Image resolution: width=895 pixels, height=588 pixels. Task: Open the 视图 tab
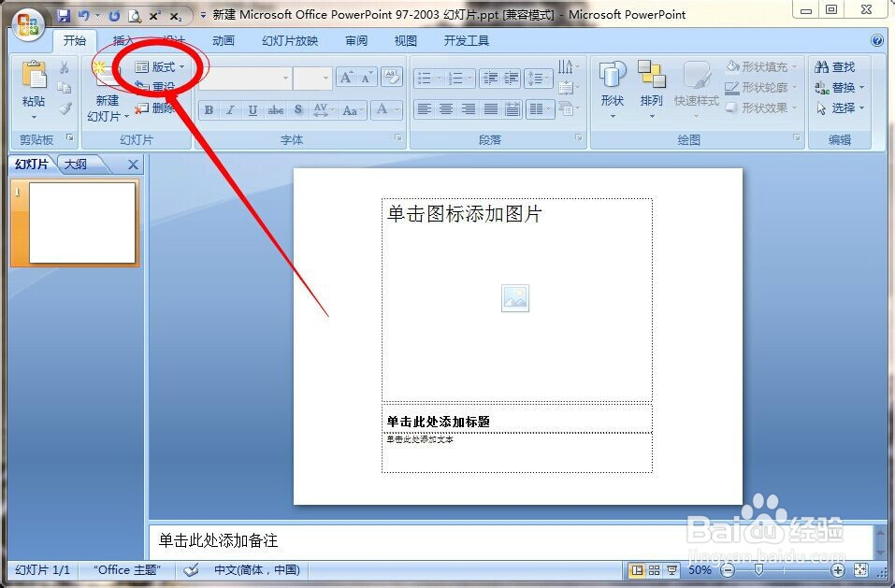point(405,40)
